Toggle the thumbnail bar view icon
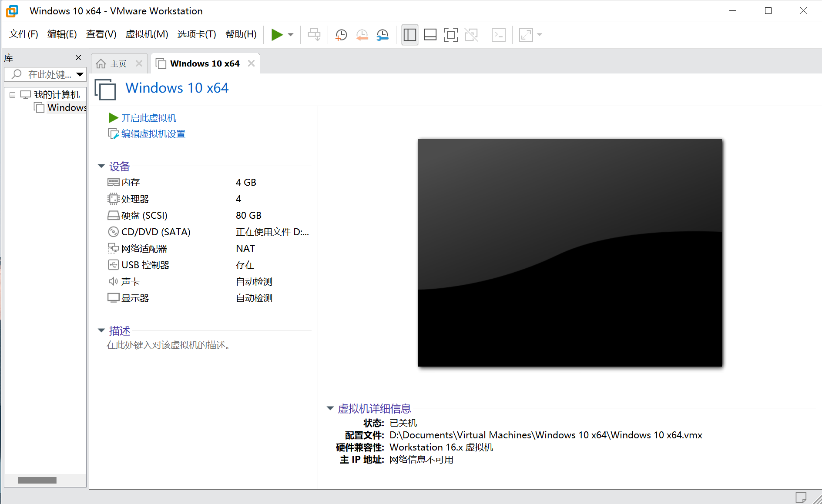Image resolution: width=822 pixels, height=504 pixels. 430,35
